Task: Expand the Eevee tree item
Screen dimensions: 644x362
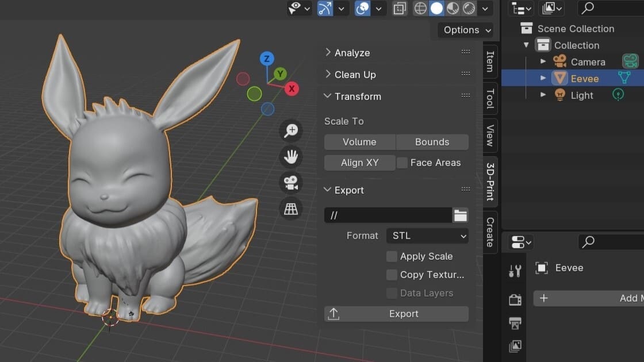Action: (x=543, y=78)
